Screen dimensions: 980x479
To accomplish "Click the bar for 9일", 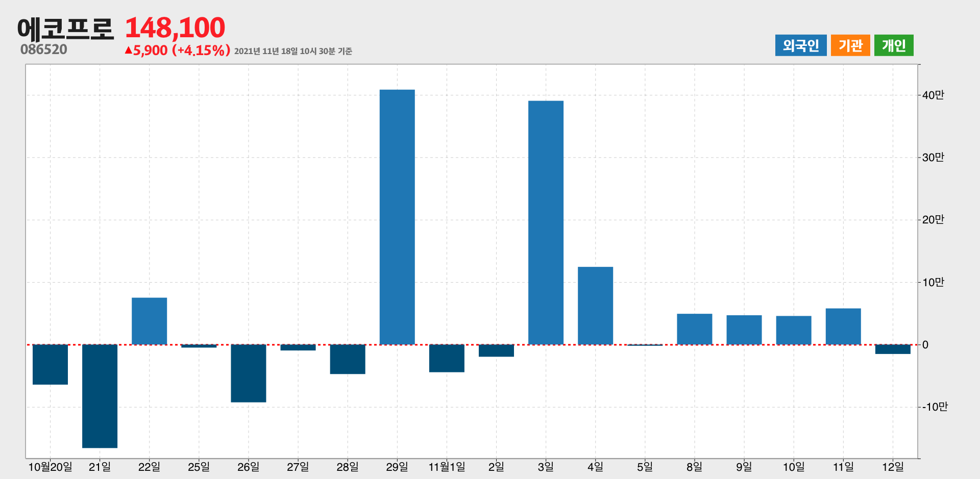I will [744, 330].
